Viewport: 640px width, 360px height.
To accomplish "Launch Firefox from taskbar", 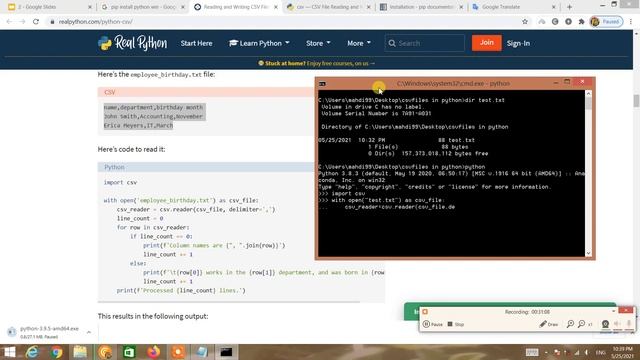I will click(x=153, y=352).
